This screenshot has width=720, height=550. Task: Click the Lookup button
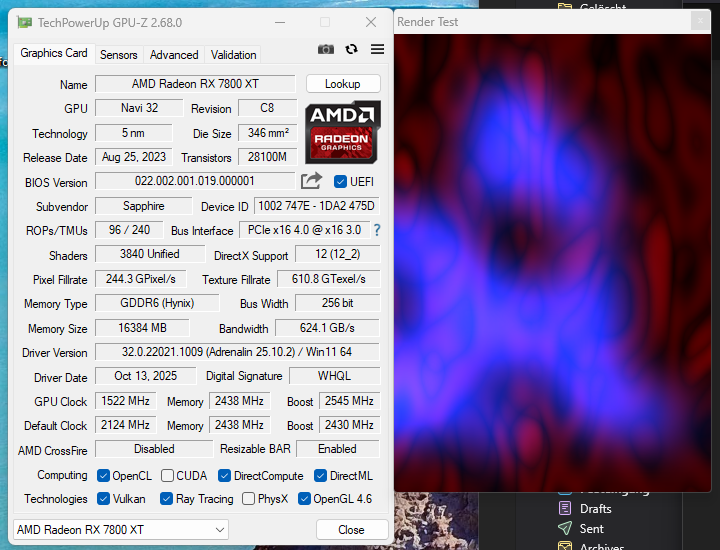click(x=343, y=84)
